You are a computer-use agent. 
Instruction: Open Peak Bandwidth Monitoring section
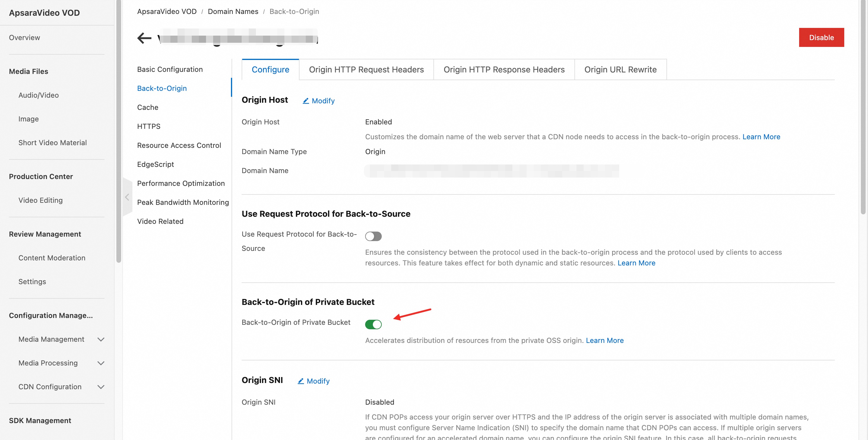click(x=183, y=202)
